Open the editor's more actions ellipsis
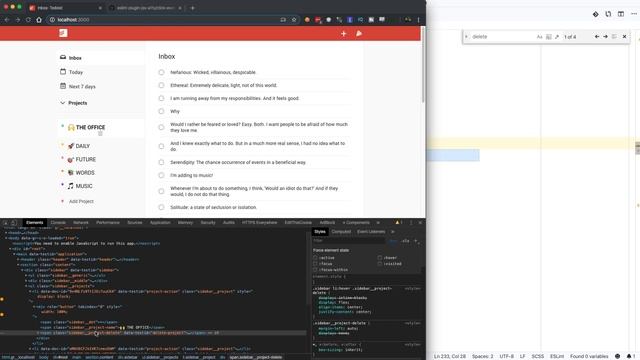 [634, 14]
